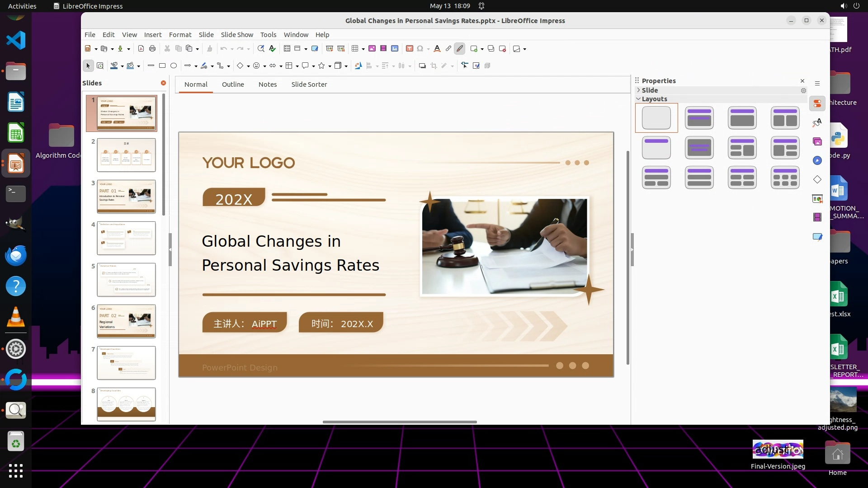Toggle the Display Grid button
Screen dimensions: 868x488
click(x=287, y=49)
